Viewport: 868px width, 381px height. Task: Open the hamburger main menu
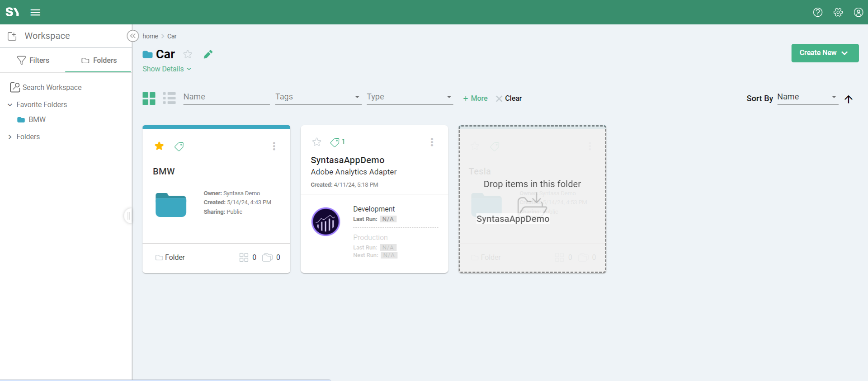(35, 12)
